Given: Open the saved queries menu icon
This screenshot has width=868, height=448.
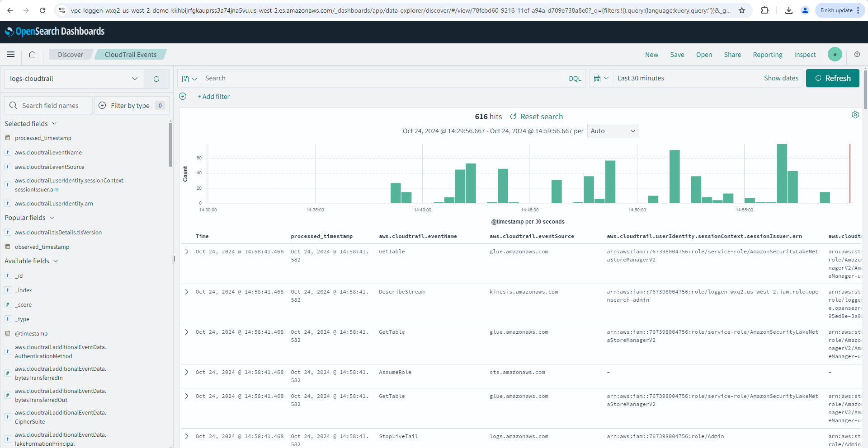Looking at the screenshot, I should click(189, 79).
